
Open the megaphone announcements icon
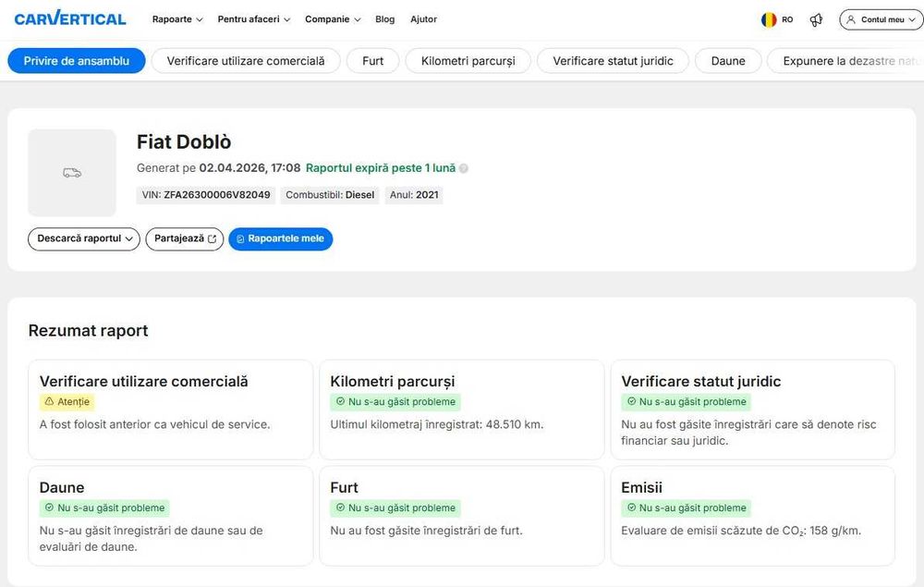[x=816, y=20]
